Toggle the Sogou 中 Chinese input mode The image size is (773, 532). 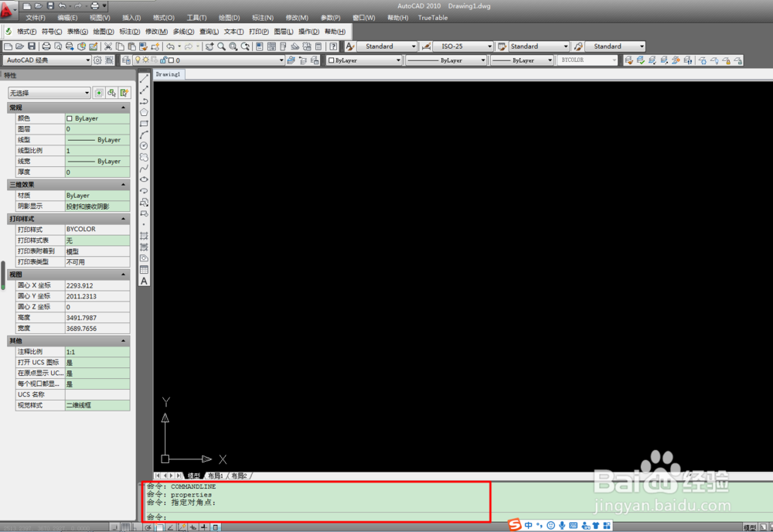(x=529, y=525)
